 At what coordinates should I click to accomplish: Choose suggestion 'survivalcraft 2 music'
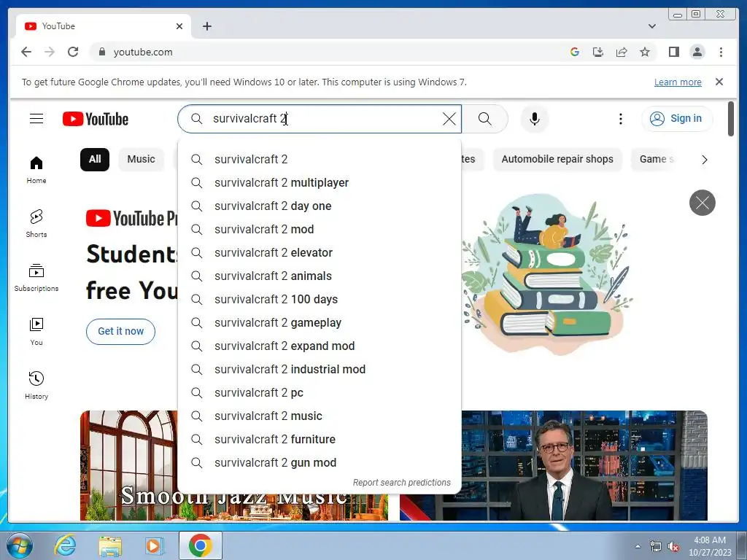(x=320, y=416)
